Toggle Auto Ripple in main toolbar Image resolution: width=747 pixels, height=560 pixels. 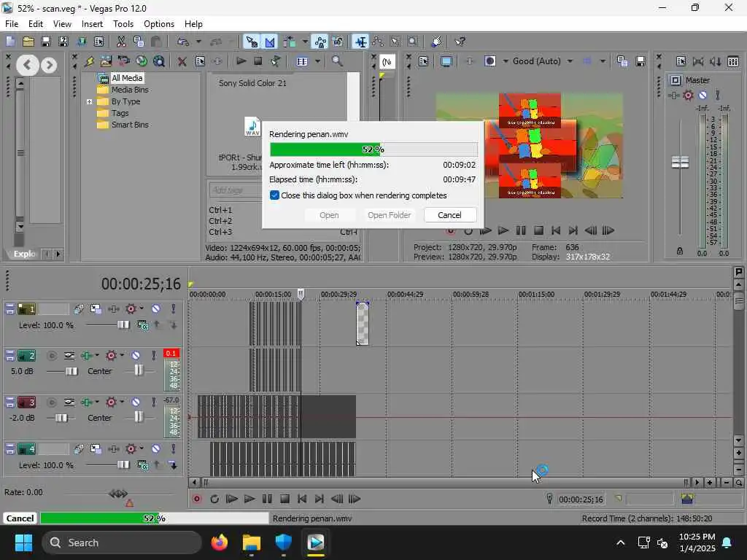[289, 42]
